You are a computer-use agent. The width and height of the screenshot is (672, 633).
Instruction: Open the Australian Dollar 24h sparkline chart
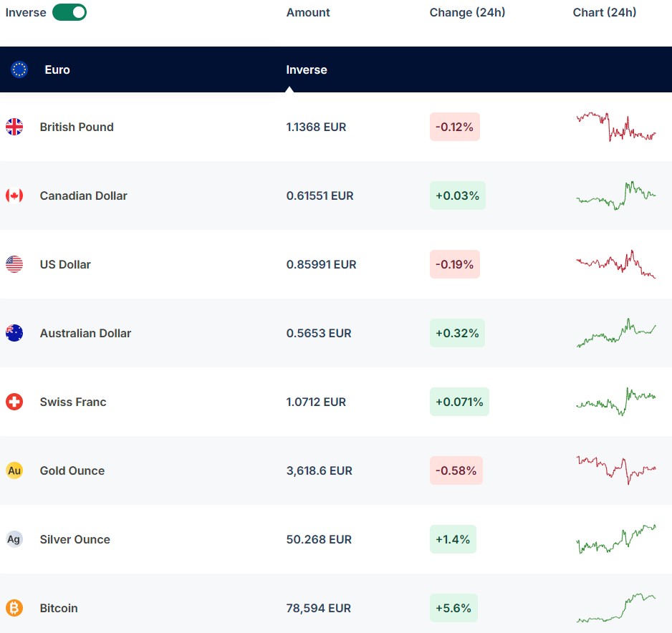[616, 333]
